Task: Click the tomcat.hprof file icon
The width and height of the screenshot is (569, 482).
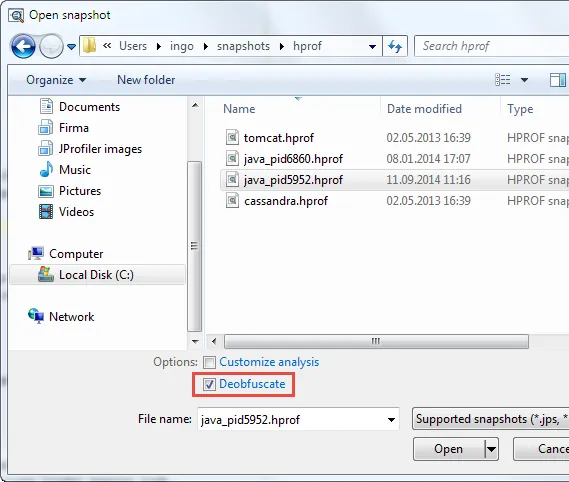Action: tap(232, 138)
